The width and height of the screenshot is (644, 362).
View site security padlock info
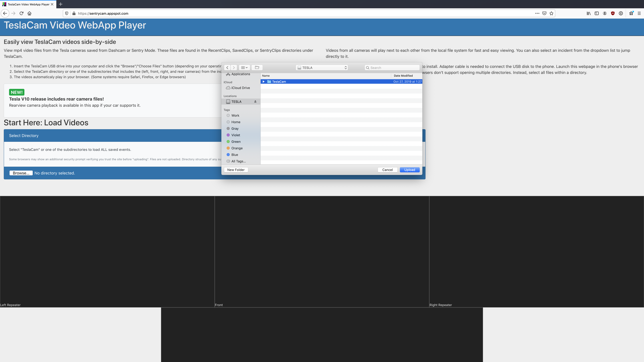click(x=74, y=13)
